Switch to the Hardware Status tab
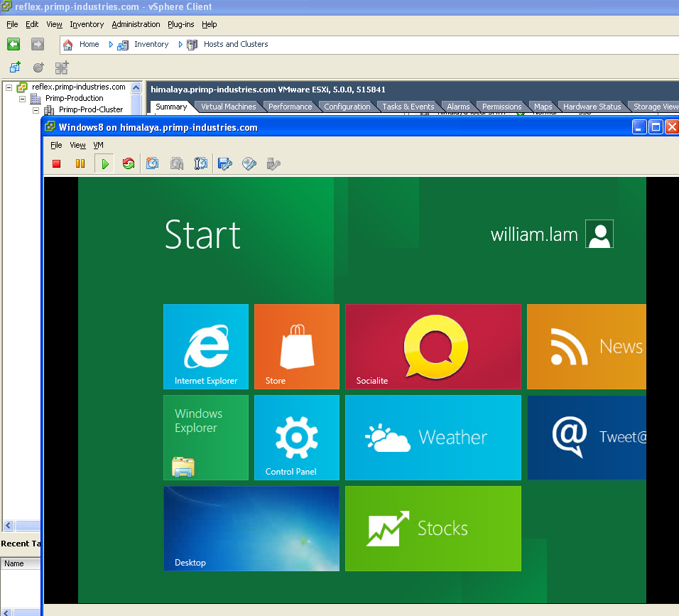 pos(592,107)
